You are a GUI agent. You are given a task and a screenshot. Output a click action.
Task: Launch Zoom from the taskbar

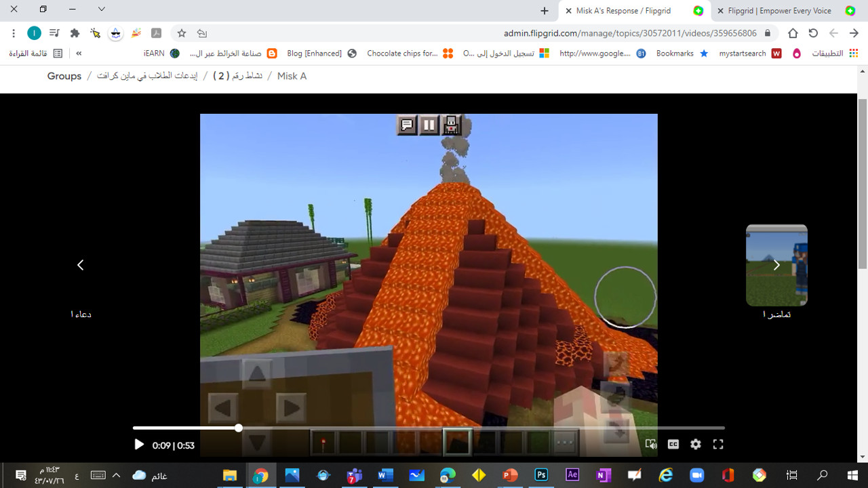click(696, 475)
